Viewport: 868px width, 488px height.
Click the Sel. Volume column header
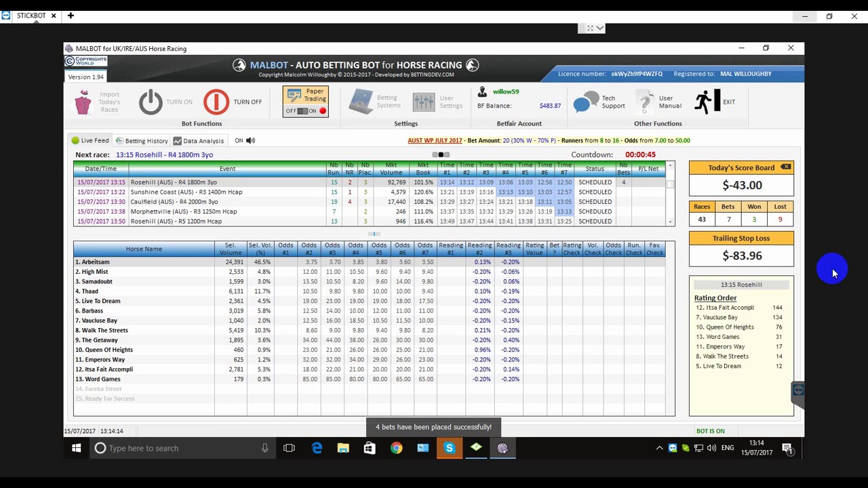[231, 249]
